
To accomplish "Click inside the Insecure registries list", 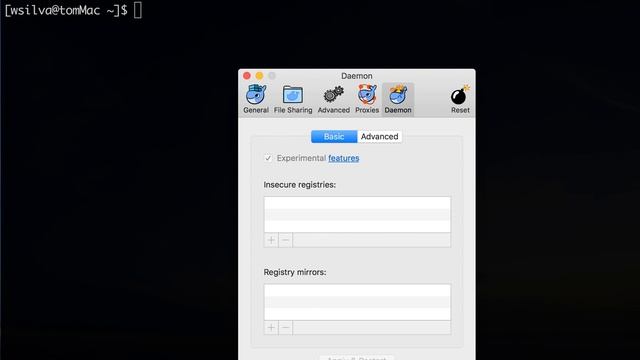I will (x=357, y=215).
